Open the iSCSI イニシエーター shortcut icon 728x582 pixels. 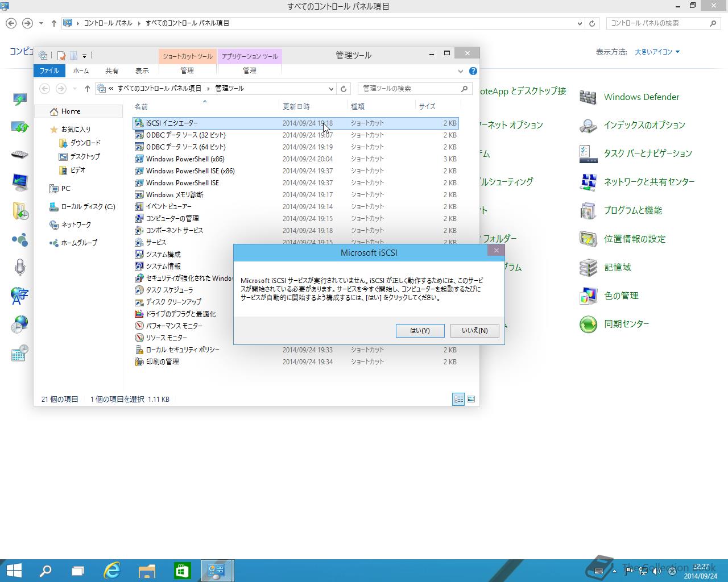[x=139, y=123]
